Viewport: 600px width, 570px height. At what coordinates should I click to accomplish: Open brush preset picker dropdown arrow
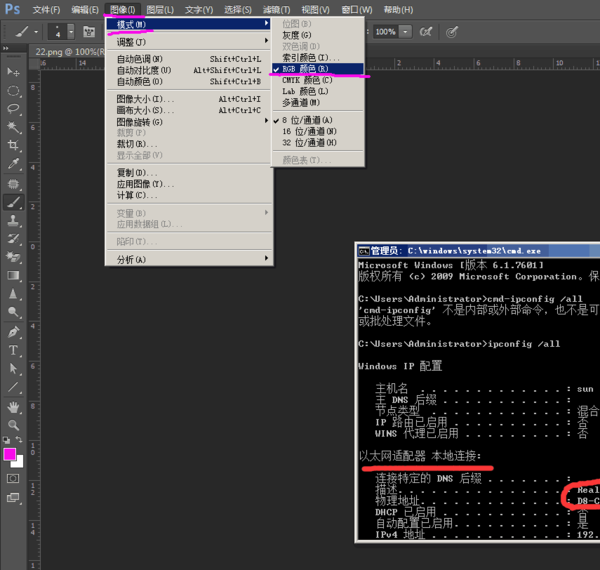pyautogui.click(x=71, y=32)
